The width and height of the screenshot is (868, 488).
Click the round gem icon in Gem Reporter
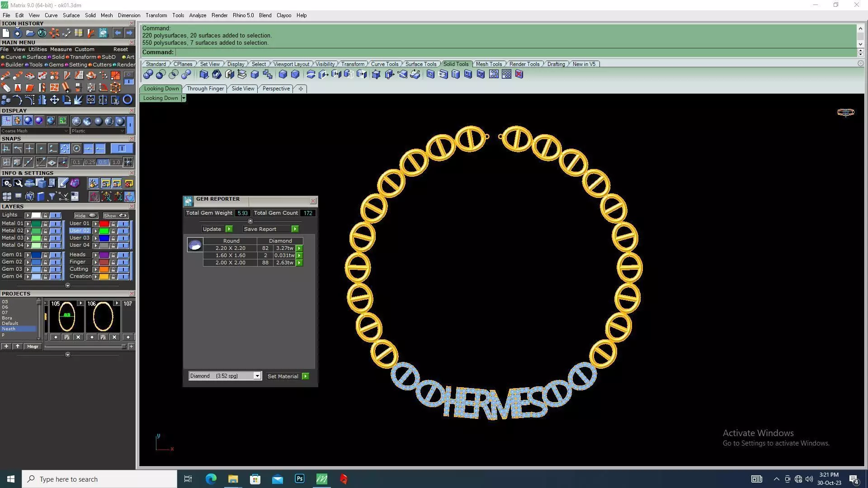click(195, 245)
